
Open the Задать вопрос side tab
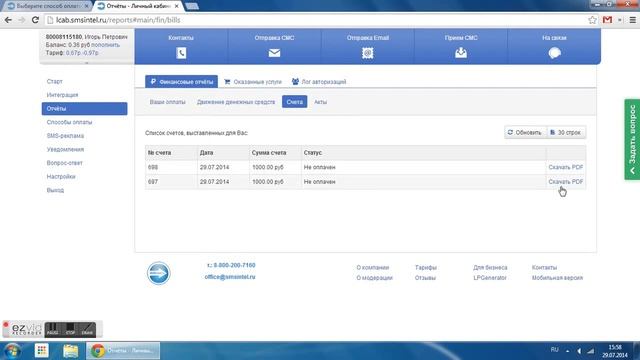632,139
